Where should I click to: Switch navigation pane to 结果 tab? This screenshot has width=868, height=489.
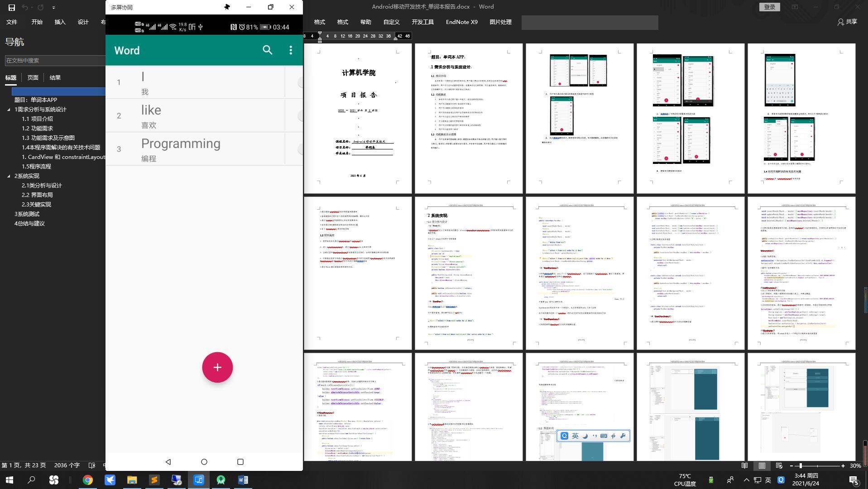click(x=55, y=77)
